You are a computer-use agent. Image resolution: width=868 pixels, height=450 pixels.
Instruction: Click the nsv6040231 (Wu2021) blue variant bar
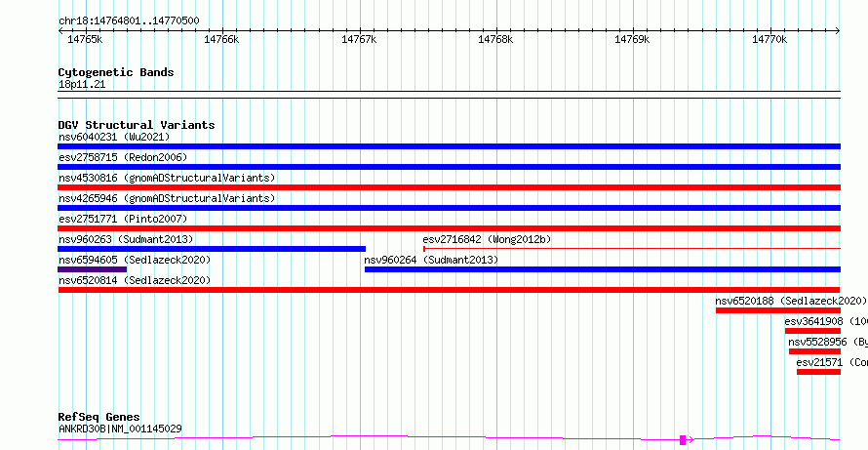[x=449, y=146]
